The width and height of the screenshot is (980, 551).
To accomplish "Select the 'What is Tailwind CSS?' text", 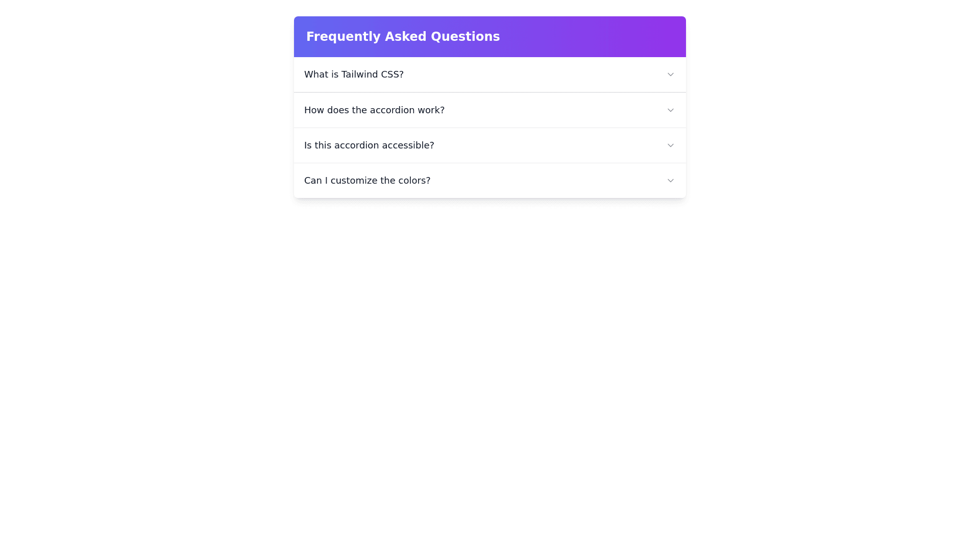I will click(x=354, y=74).
